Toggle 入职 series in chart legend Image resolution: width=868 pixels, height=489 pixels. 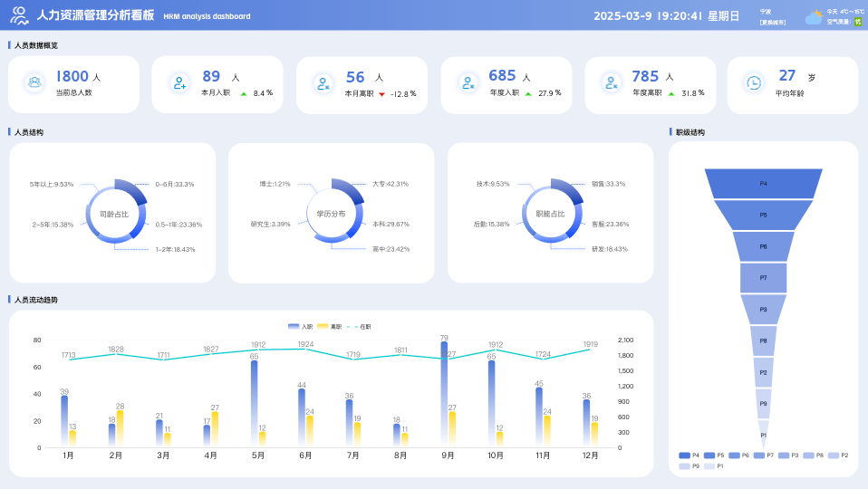300,326
